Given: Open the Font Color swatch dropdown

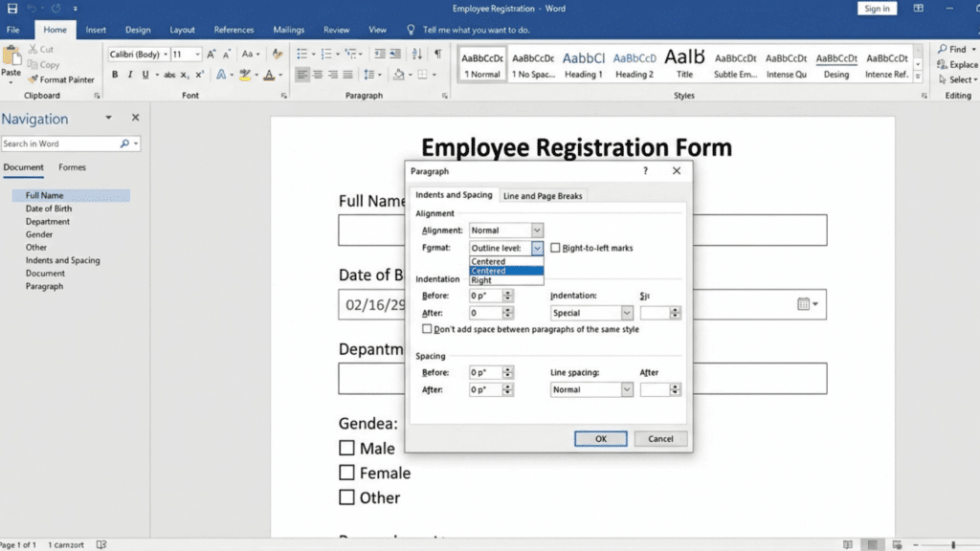Looking at the screenshot, I should pyautogui.click(x=278, y=74).
